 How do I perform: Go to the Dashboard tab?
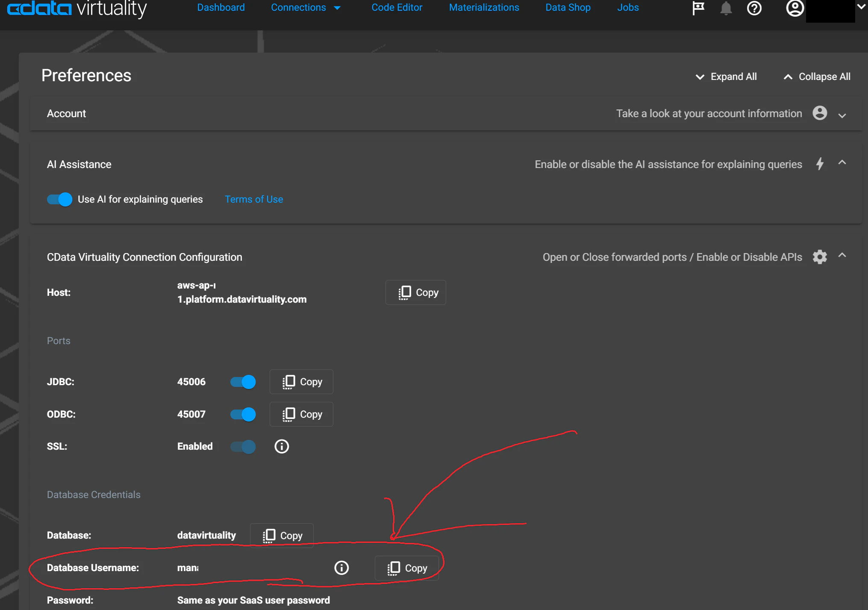[221, 8]
